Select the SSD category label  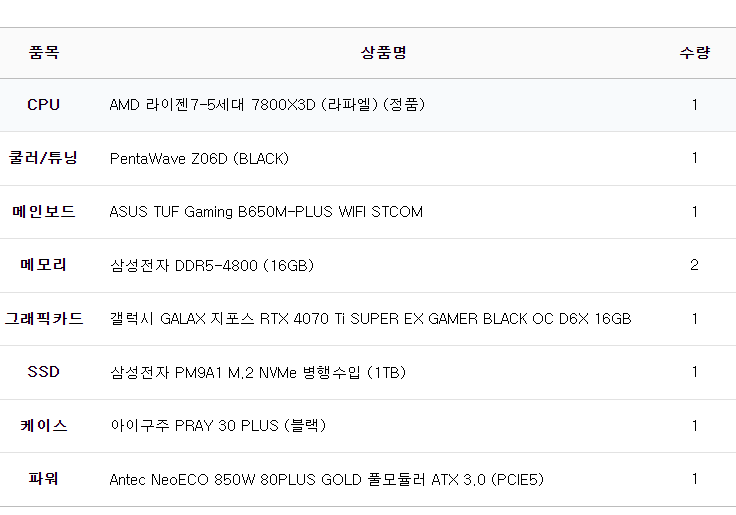click(x=44, y=372)
